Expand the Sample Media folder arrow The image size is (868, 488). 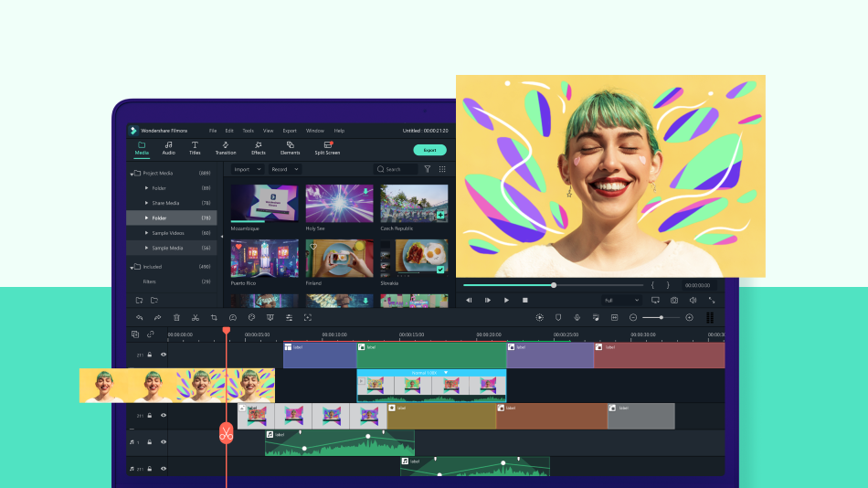pos(147,249)
